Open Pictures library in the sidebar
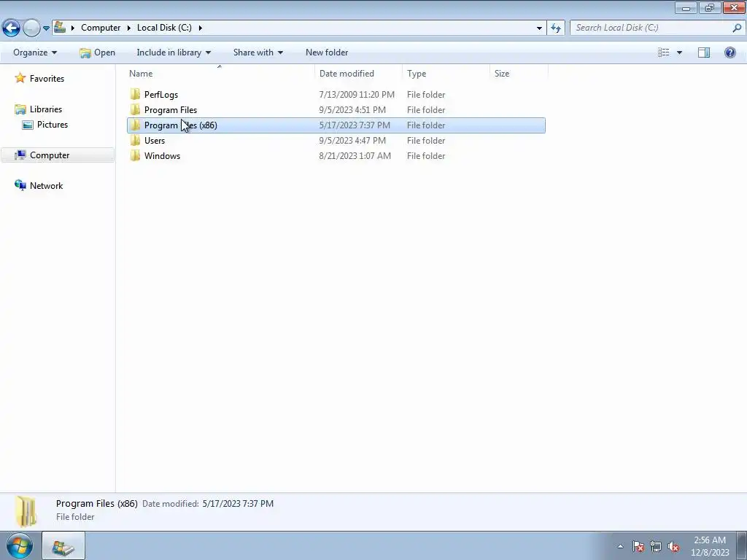 coord(53,124)
